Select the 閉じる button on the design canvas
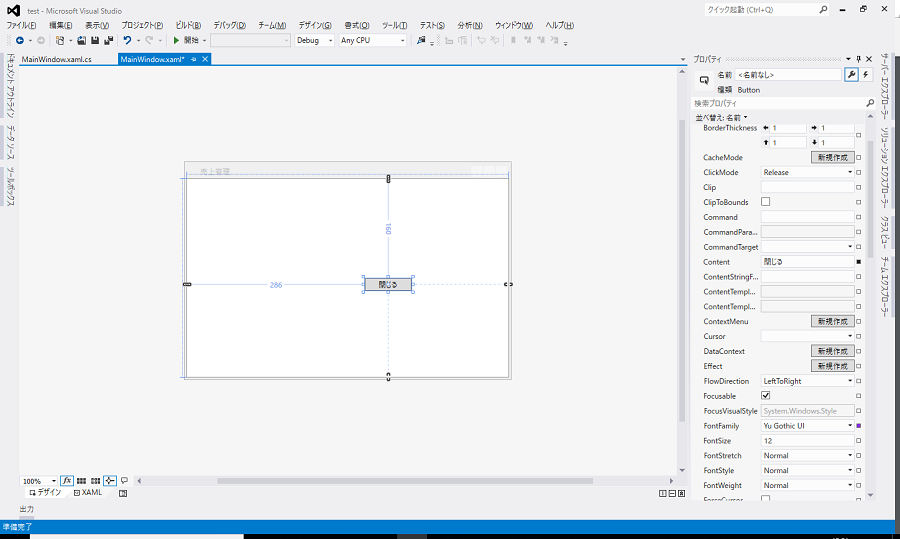The width and height of the screenshot is (900, 539). click(388, 285)
